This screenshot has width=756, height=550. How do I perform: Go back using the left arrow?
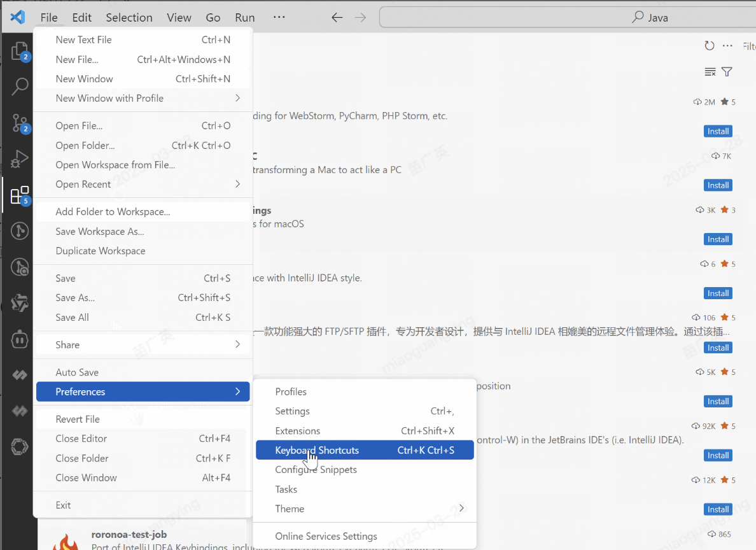tap(337, 18)
